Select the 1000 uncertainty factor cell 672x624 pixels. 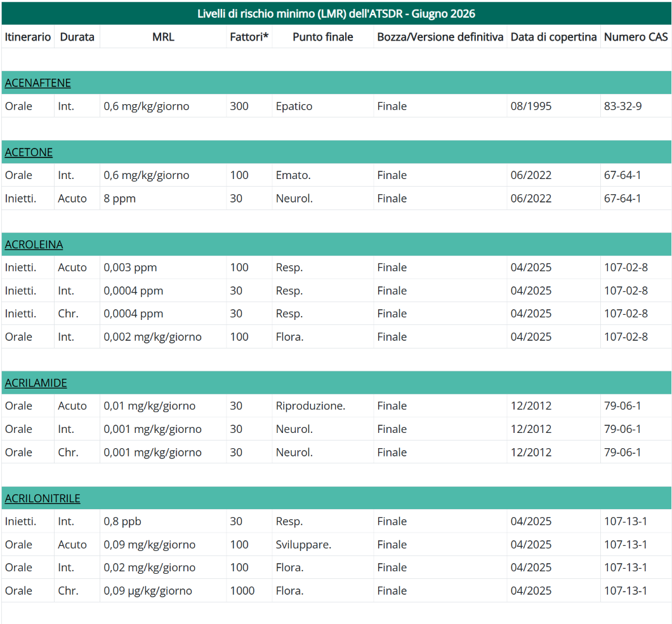242,590
